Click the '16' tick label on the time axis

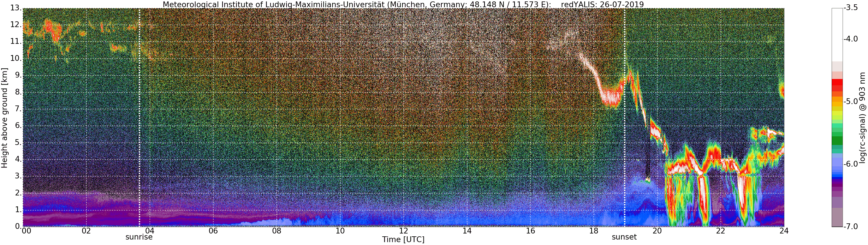pos(530,231)
